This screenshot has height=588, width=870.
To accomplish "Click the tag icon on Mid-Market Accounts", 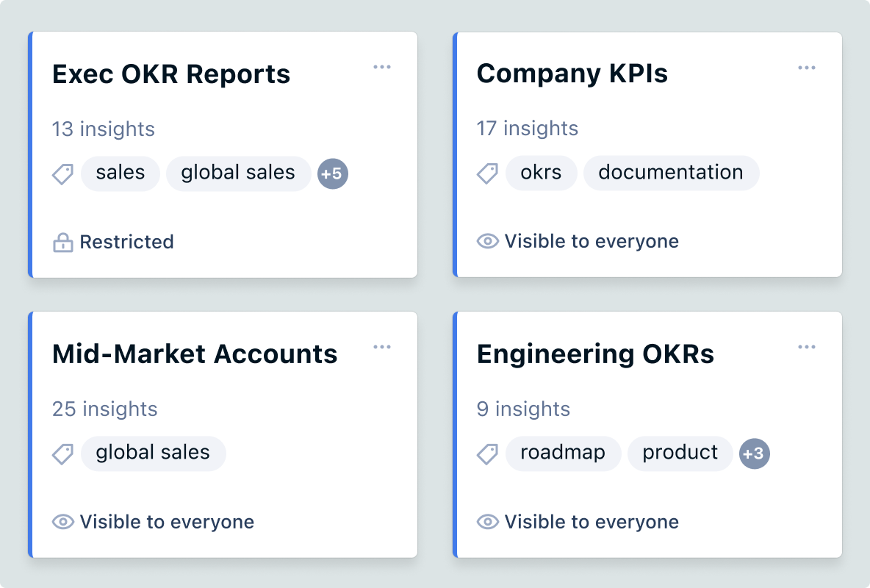I will coord(63,454).
